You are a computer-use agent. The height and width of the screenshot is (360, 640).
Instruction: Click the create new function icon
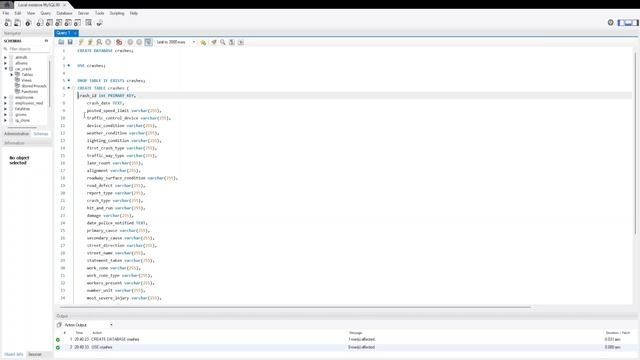pyautogui.click(x=77, y=23)
